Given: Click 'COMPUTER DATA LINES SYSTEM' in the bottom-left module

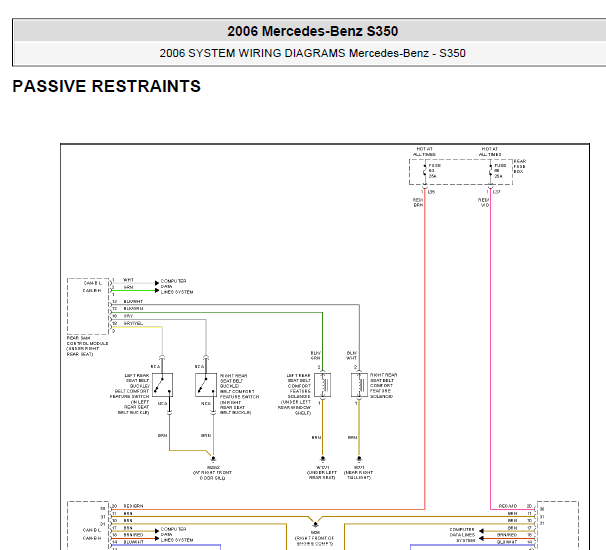Looking at the screenshot, I should [177, 535].
